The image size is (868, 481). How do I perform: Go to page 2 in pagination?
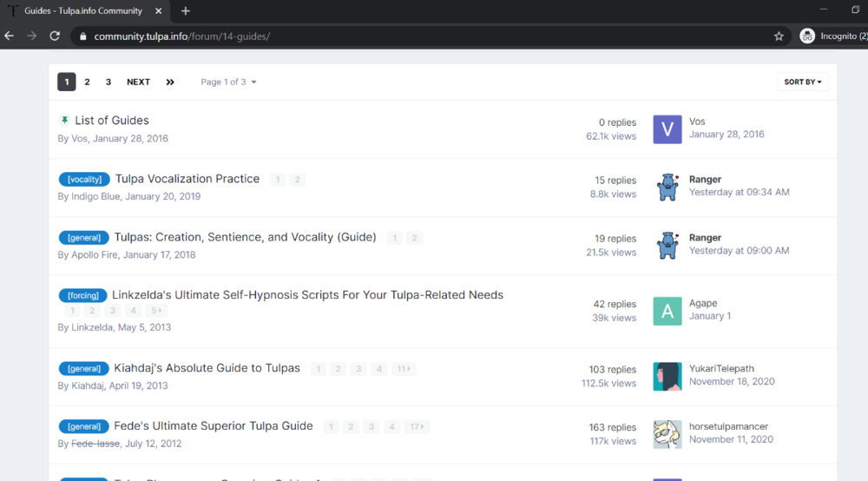click(x=87, y=82)
